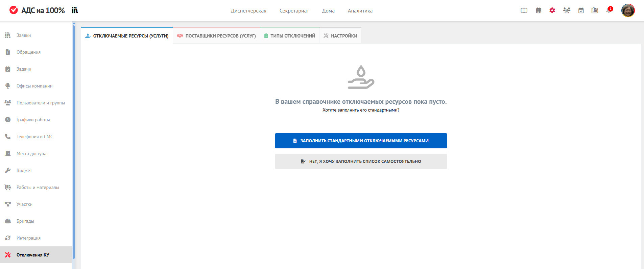
Task: Choose to fill the list manually
Action: coord(361,162)
